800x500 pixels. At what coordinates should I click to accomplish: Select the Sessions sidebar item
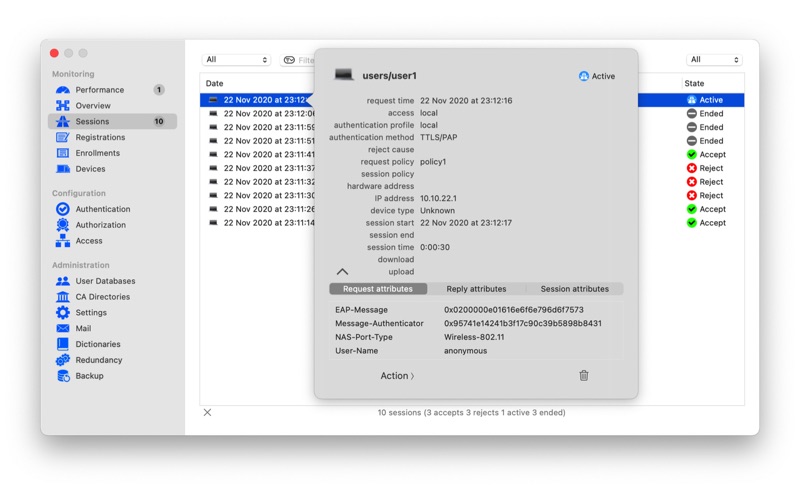click(112, 121)
